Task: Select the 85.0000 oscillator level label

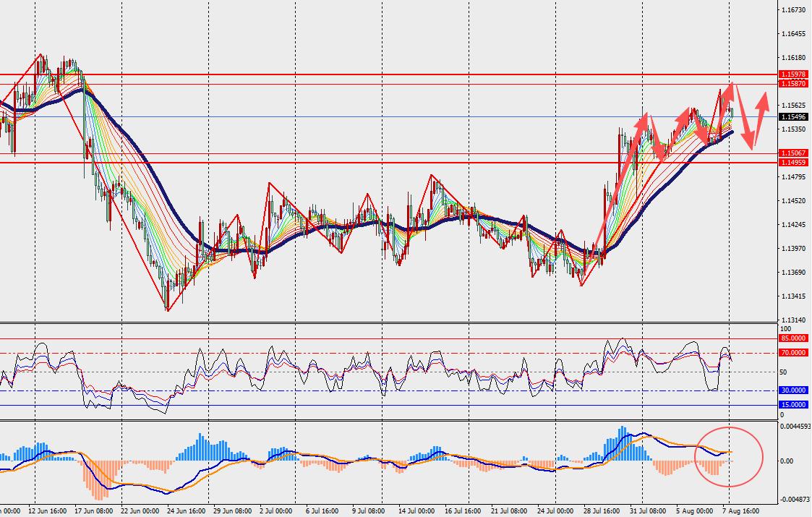Action: pos(793,338)
